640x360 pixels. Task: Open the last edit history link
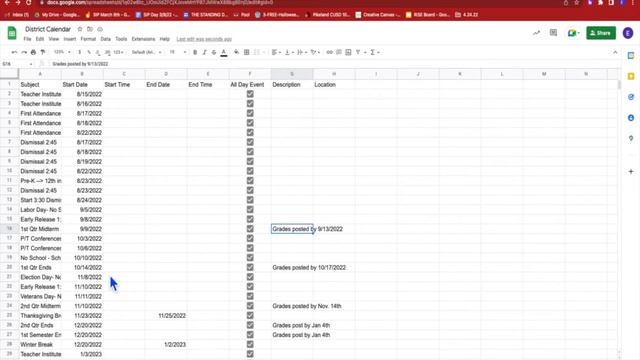(204, 39)
